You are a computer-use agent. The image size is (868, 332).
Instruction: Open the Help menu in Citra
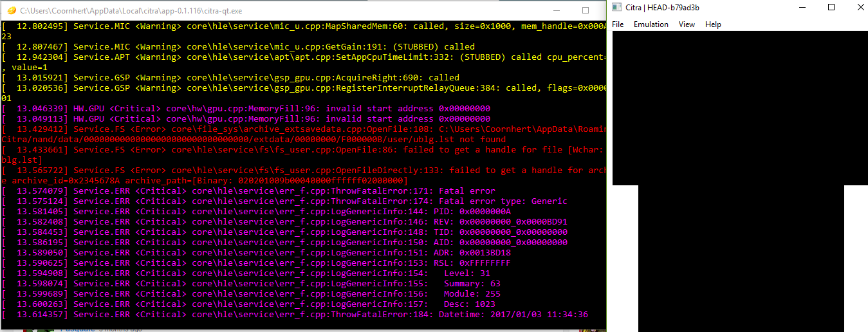pyautogui.click(x=713, y=24)
